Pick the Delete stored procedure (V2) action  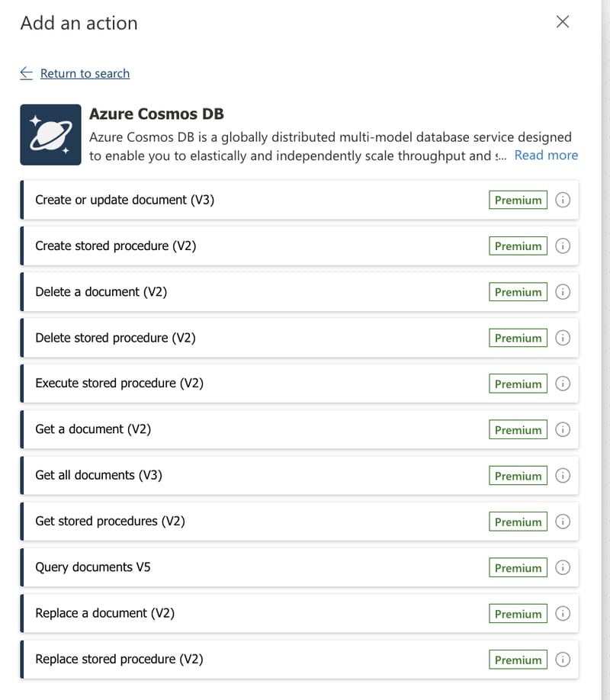point(115,338)
